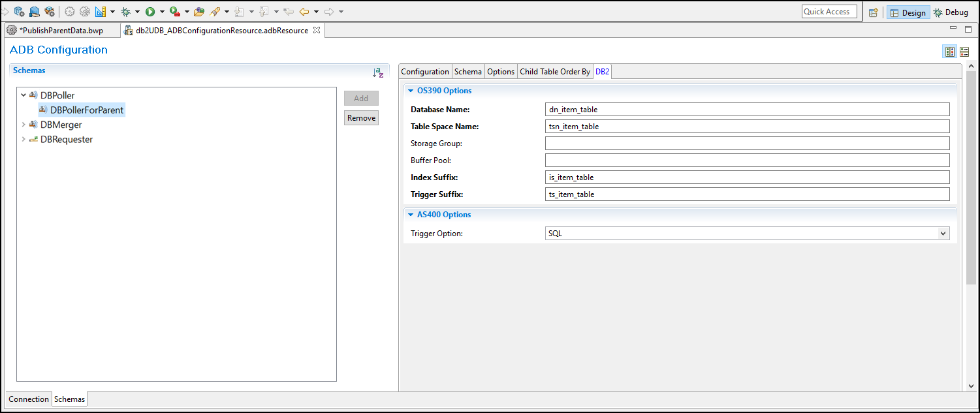Viewport: 980px width, 413px height.
Task: Sort schemas alphabetically with the a-z icon
Action: point(378,72)
